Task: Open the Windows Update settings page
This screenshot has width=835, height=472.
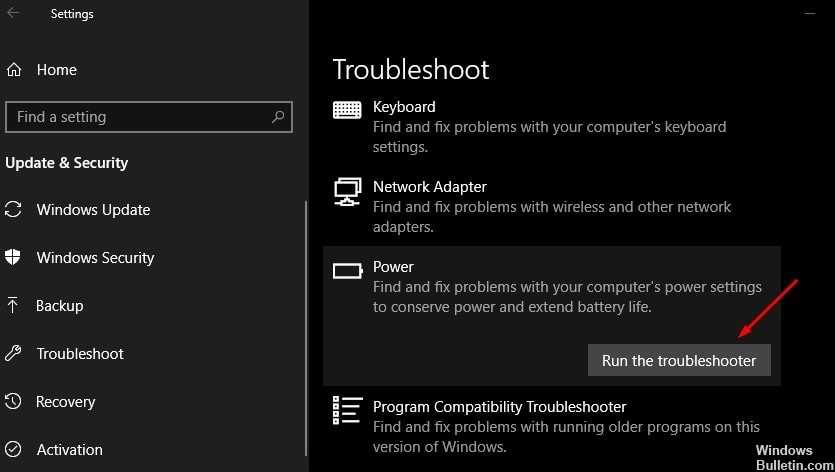Action: click(93, 210)
